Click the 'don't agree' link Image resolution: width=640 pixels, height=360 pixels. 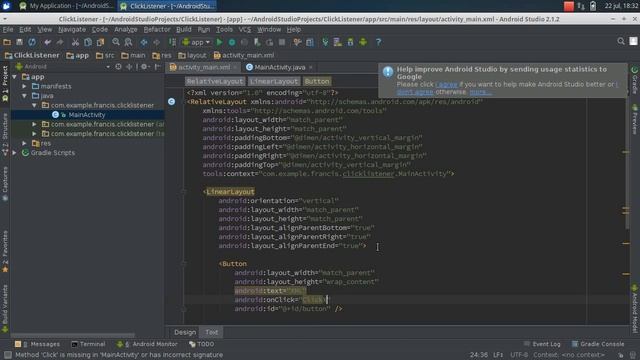click(415, 92)
